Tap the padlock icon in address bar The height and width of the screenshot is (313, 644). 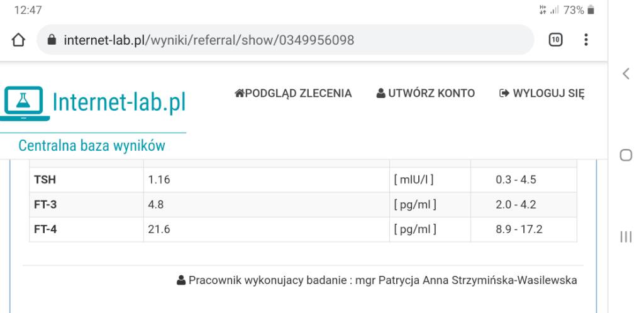tap(52, 41)
